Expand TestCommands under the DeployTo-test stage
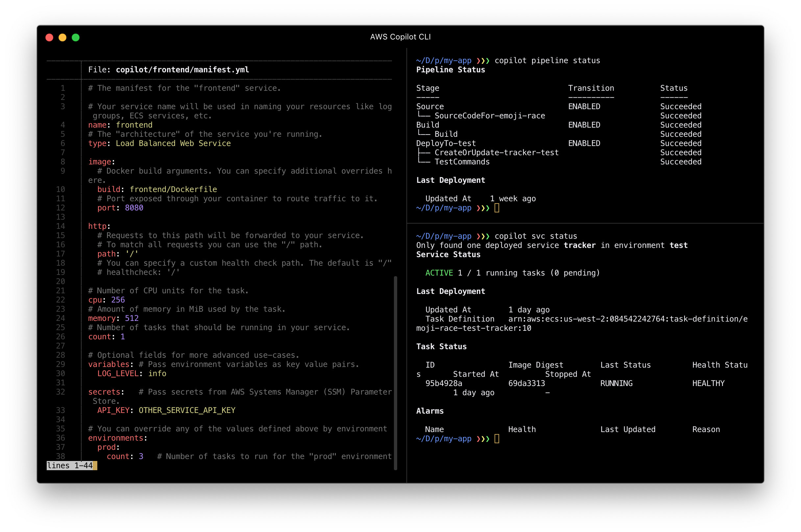Image resolution: width=801 pixels, height=532 pixels. pyautogui.click(x=462, y=162)
